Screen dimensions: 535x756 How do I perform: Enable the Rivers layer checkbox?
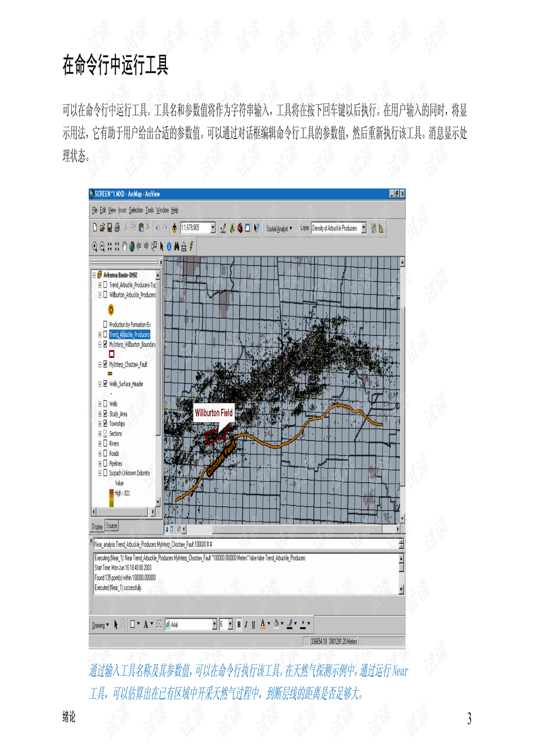point(105,443)
